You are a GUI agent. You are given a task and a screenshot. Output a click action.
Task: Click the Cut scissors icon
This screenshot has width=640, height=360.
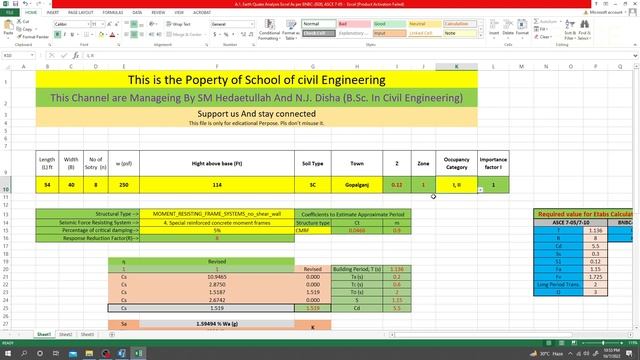19,21
